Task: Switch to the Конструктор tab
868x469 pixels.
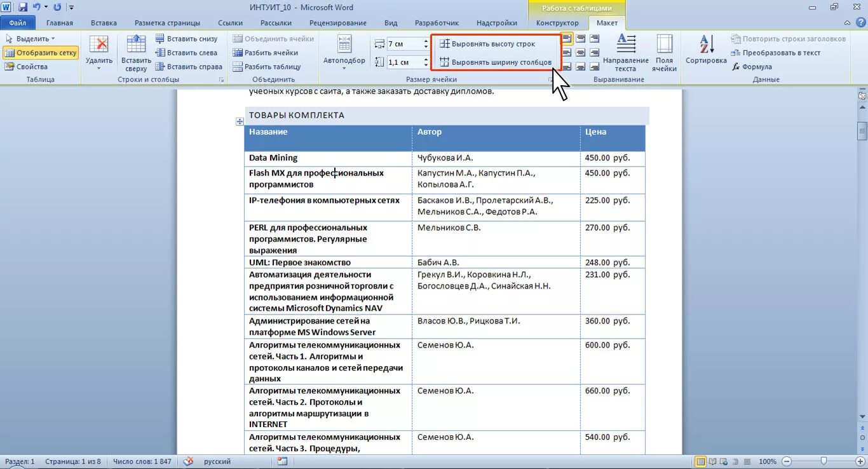Action: pyautogui.click(x=557, y=23)
